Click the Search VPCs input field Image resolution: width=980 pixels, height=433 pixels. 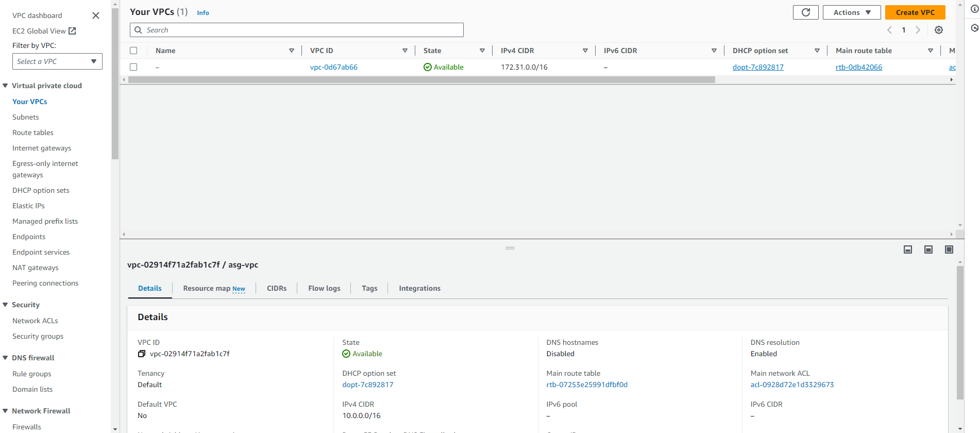pos(297,30)
